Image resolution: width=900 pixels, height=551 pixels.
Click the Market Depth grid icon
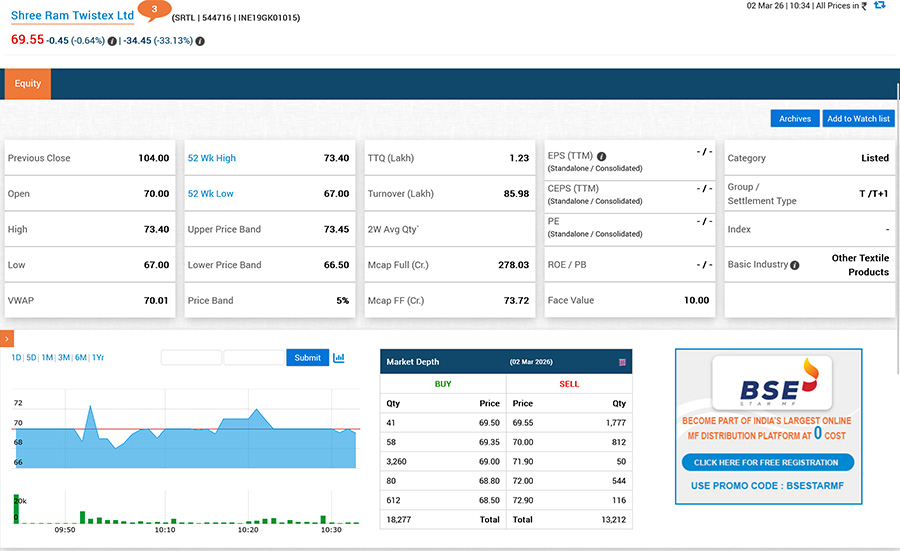tap(623, 362)
